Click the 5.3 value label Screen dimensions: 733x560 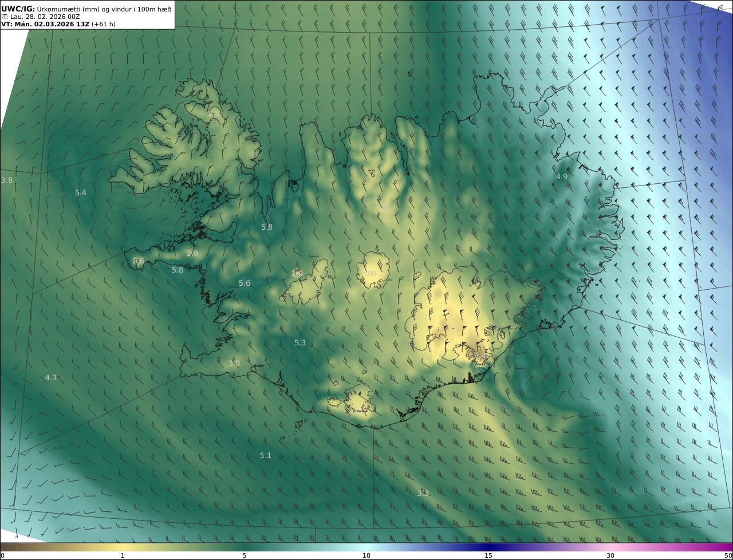tap(300, 343)
